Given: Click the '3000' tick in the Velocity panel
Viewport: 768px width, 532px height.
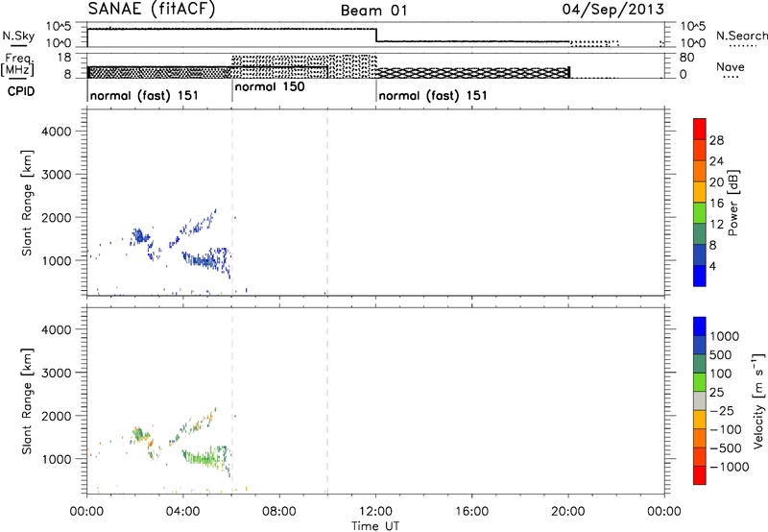Looking at the screenshot, I should [x=57, y=373].
